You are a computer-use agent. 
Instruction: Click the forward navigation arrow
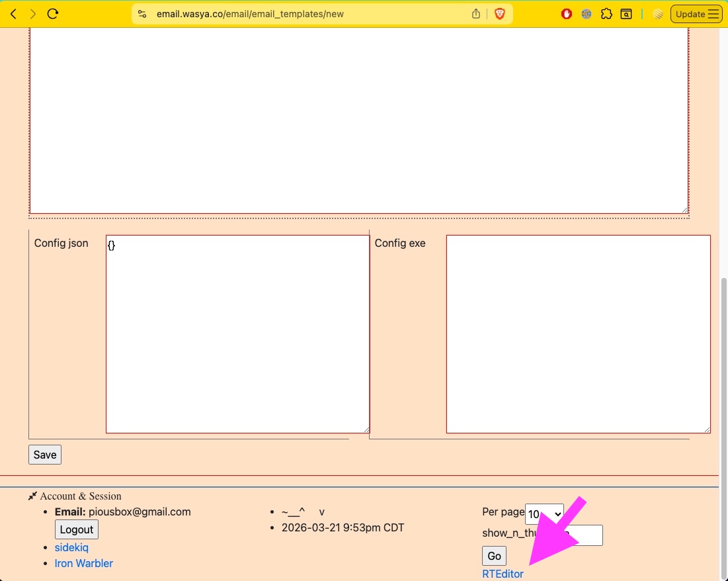click(32, 13)
